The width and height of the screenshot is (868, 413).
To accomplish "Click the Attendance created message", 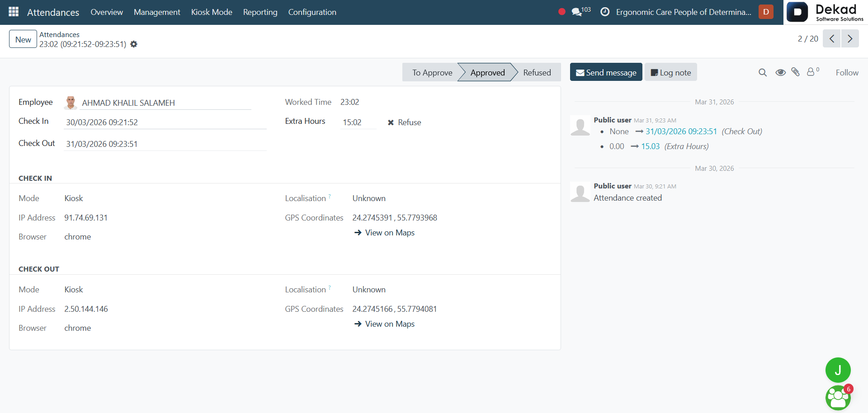I will 627,198.
